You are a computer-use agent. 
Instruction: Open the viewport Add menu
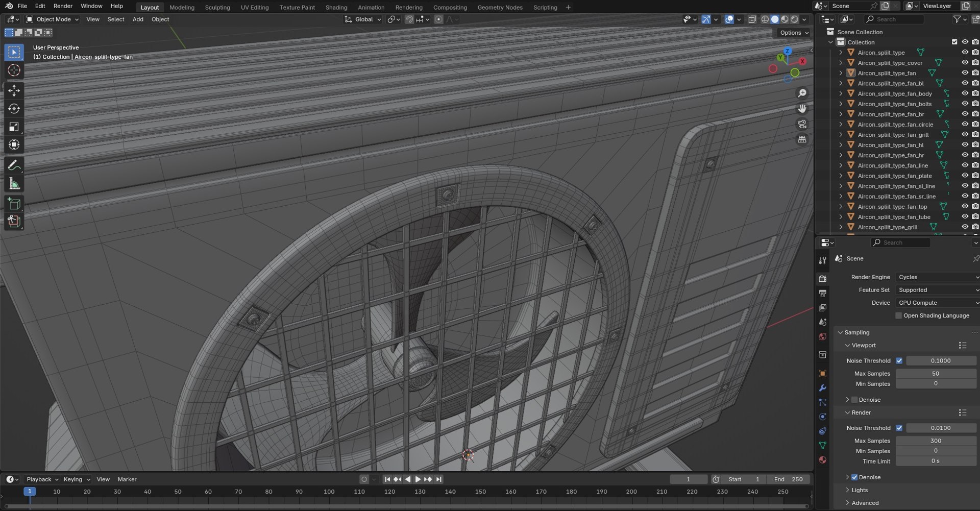138,19
